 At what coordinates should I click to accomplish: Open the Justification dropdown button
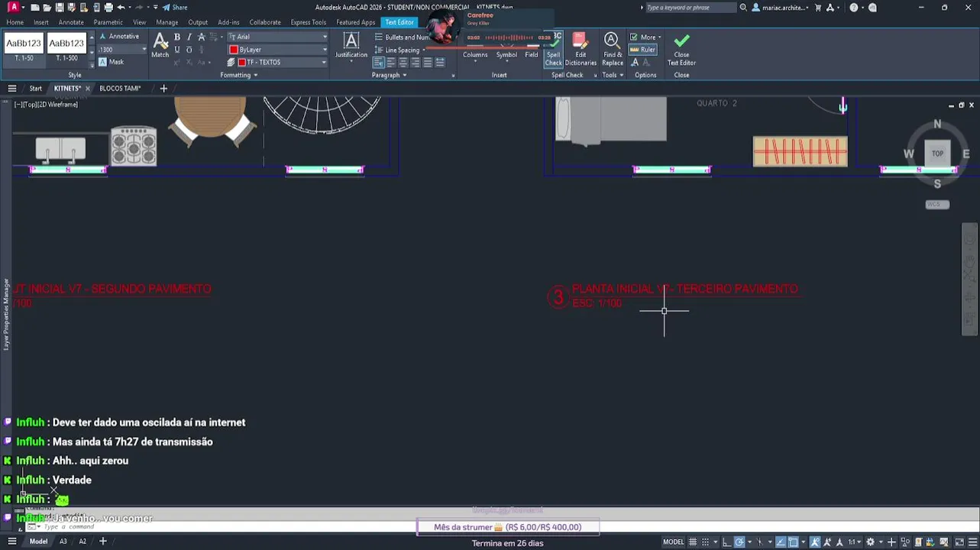pos(351,47)
